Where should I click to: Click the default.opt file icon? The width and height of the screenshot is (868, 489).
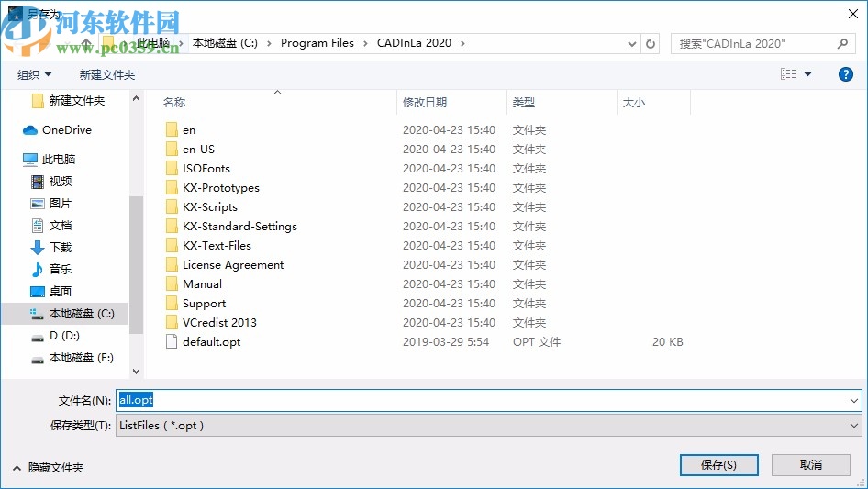[172, 341]
